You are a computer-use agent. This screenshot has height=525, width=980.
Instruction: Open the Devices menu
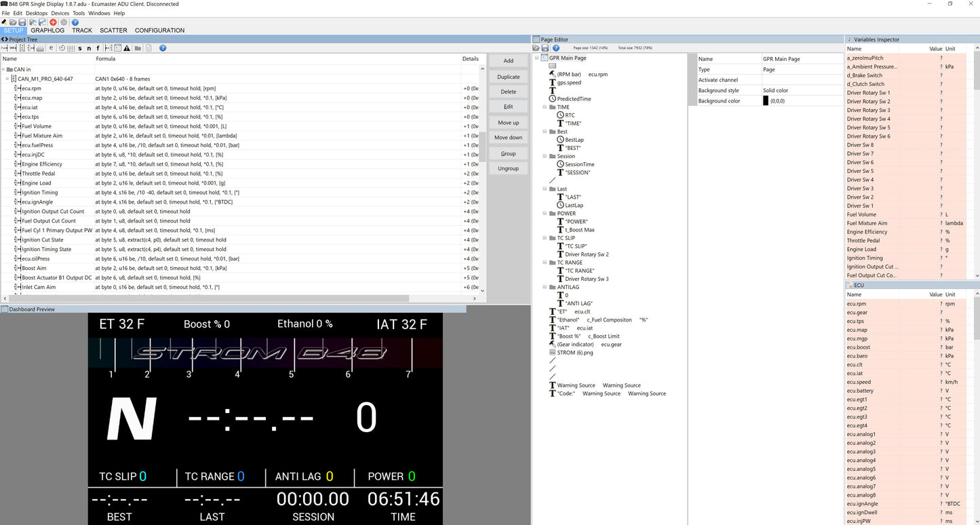point(60,13)
